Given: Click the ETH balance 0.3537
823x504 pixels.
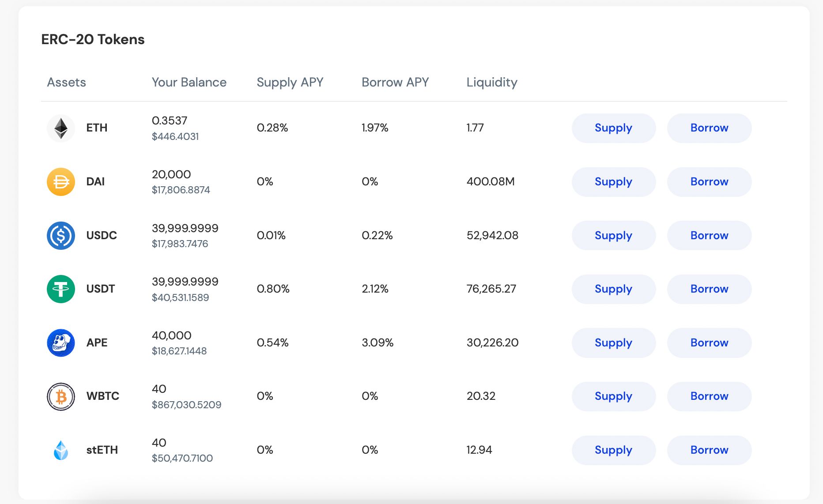Looking at the screenshot, I should (170, 120).
